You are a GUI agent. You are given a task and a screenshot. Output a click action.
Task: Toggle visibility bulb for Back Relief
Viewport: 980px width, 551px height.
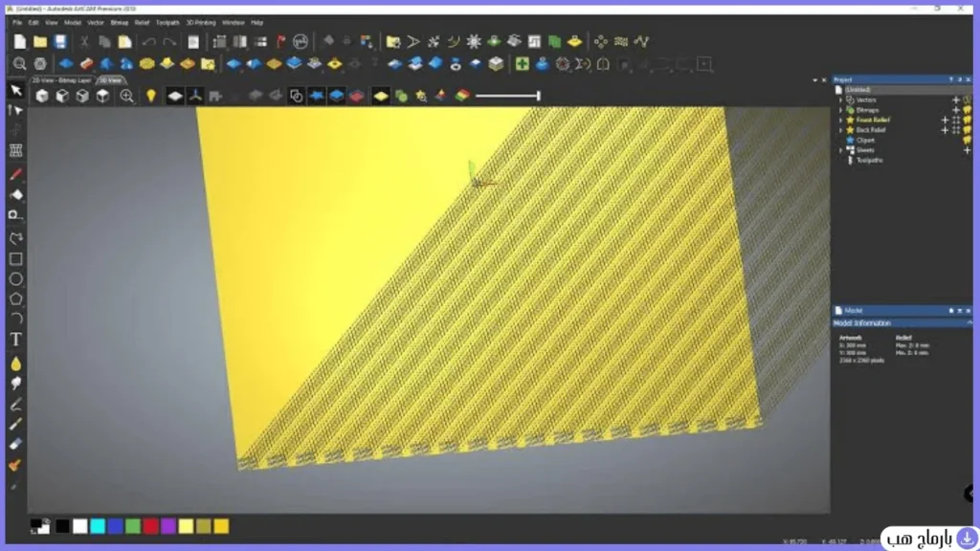coord(968,130)
